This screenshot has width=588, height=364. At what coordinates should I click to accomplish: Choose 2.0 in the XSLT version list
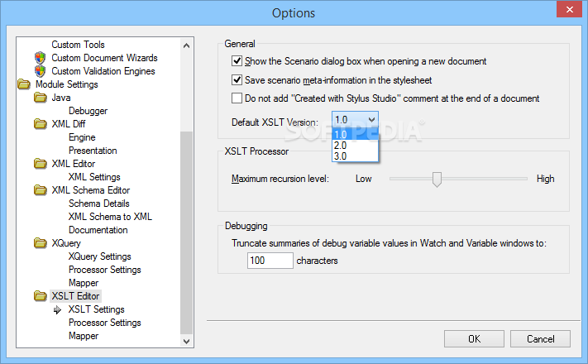click(355, 146)
